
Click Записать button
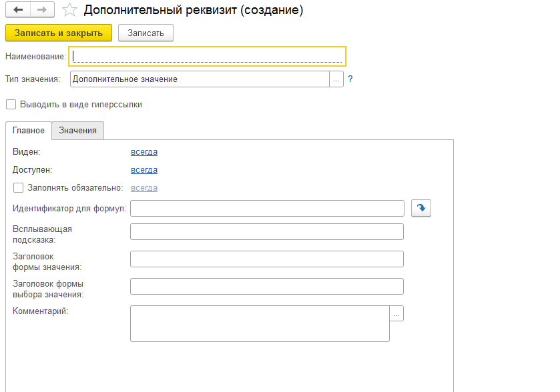click(146, 33)
